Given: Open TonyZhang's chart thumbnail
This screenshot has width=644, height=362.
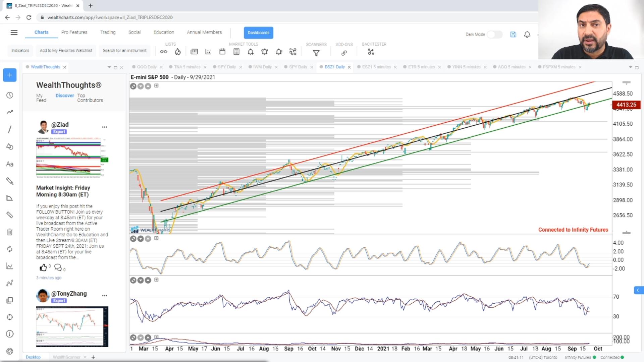Looking at the screenshot, I should (x=72, y=326).
